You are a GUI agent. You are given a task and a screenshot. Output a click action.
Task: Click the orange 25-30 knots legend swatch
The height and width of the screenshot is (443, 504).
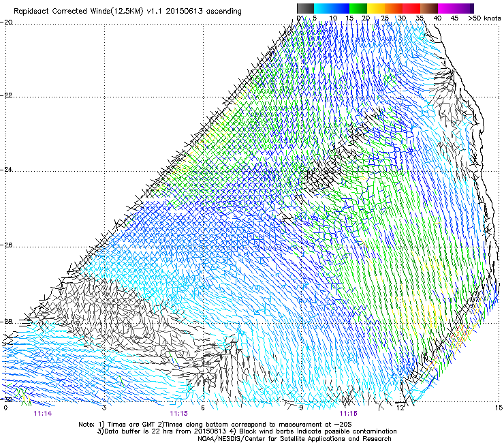point(394,8)
